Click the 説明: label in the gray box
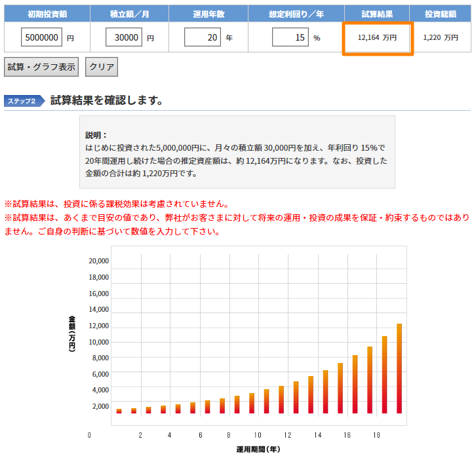 [96, 135]
